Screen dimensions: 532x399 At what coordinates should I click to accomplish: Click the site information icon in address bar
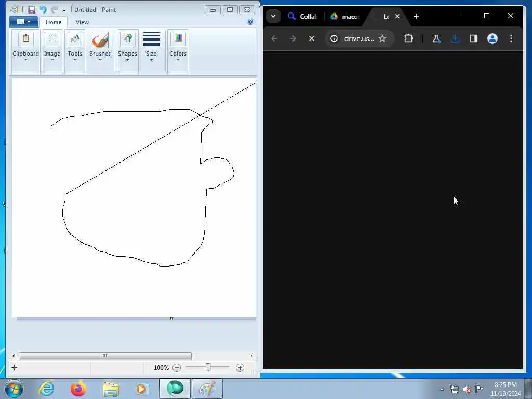click(x=334, y=38)
